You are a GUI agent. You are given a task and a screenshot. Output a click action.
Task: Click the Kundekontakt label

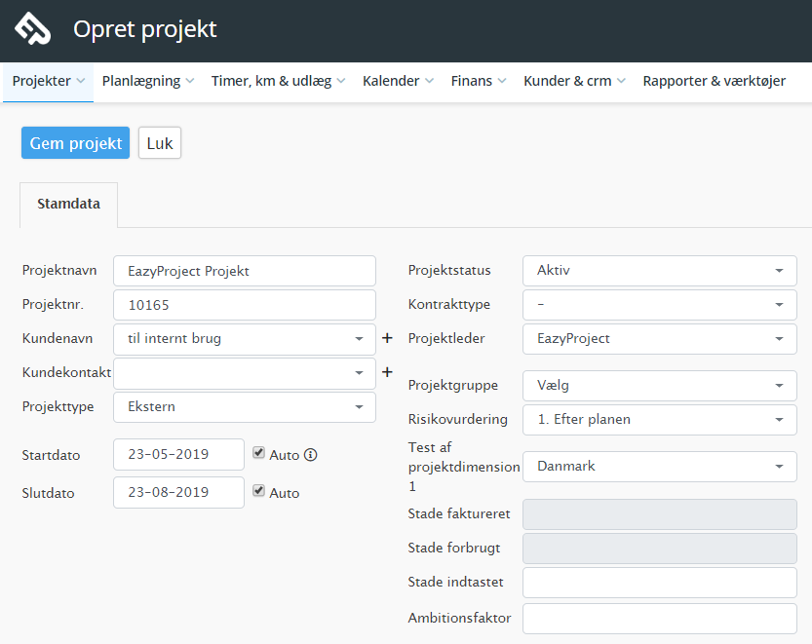[67, 373]
